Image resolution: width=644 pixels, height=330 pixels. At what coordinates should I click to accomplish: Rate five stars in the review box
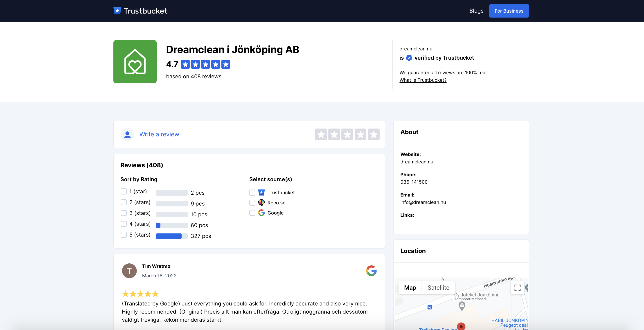pos(374,135)
